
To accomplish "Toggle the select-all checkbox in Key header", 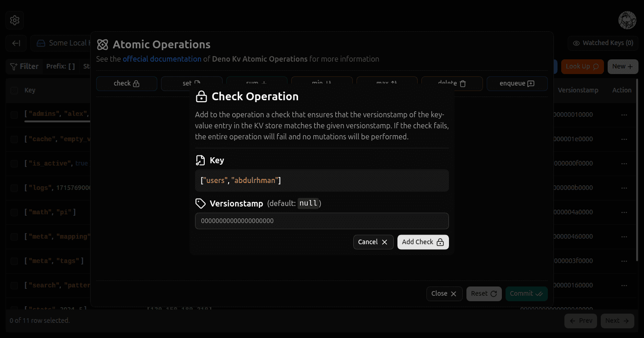I will click(x=14, y=91).
